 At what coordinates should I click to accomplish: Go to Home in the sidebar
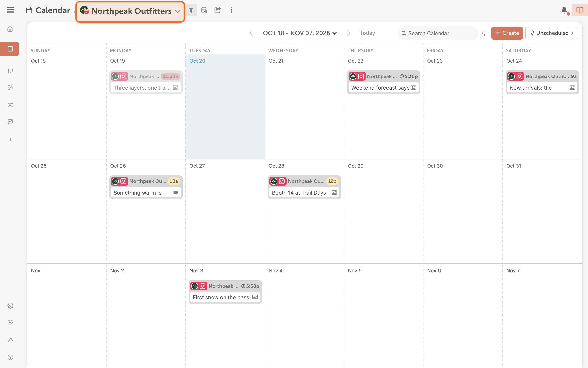(x=10, y=29)
